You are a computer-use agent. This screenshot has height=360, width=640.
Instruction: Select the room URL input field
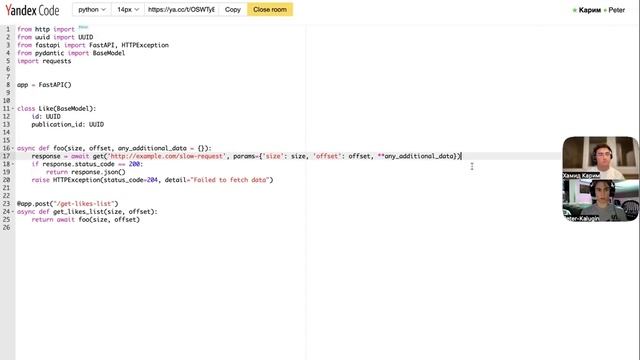[181, 9]
